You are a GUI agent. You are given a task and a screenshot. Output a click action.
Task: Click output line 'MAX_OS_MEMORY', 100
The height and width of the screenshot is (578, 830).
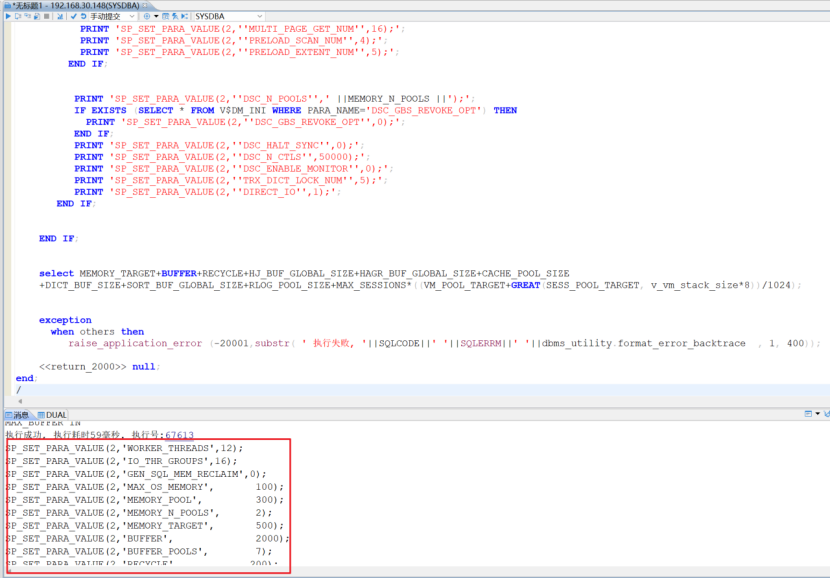tap(145, 486)
